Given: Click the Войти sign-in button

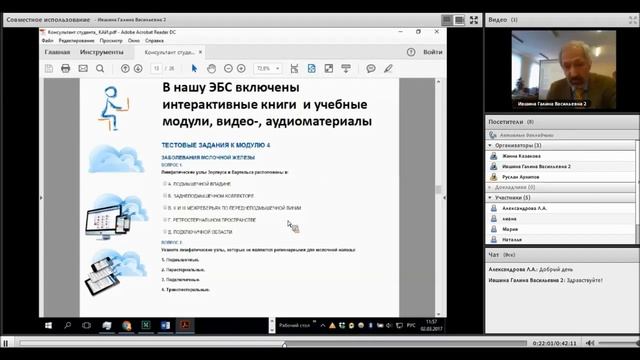Looking at the screenshot, I should pyautogui.click(x=433, y=52).
